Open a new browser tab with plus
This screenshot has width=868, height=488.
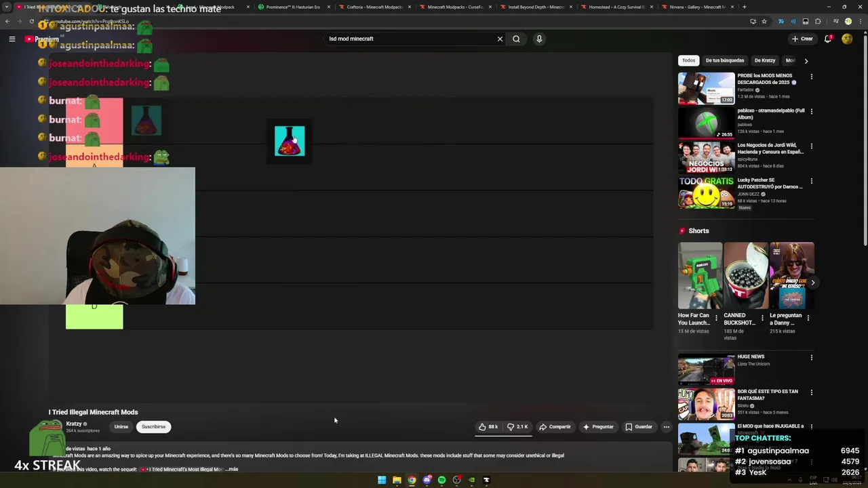[x=744, y=7]
